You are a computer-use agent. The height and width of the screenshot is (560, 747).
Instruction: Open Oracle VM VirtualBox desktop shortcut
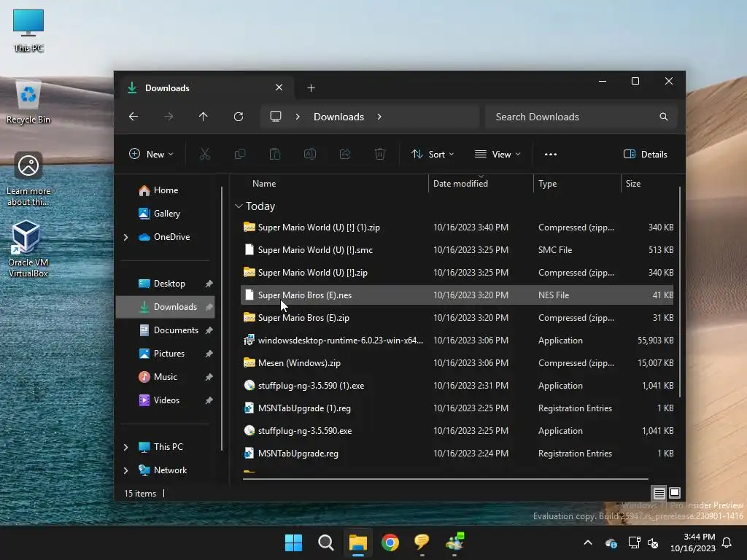pyautogui.click(x=28, y=249)
